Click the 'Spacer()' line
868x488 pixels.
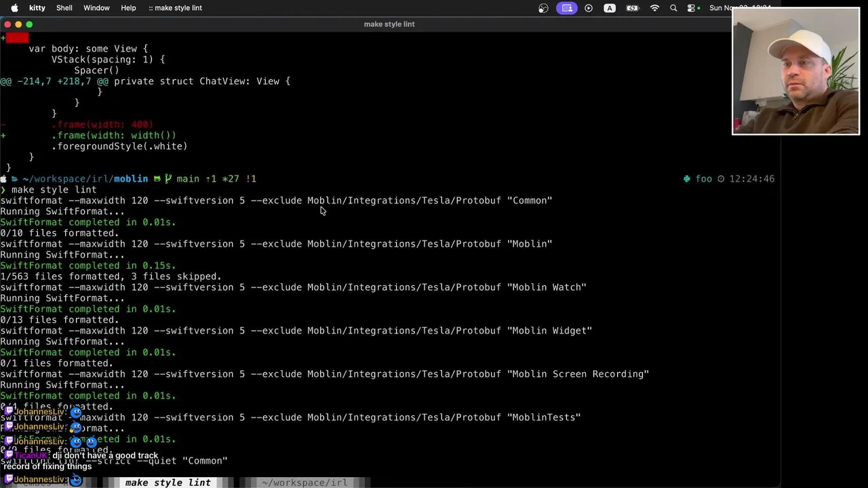(x=96, y=70)
